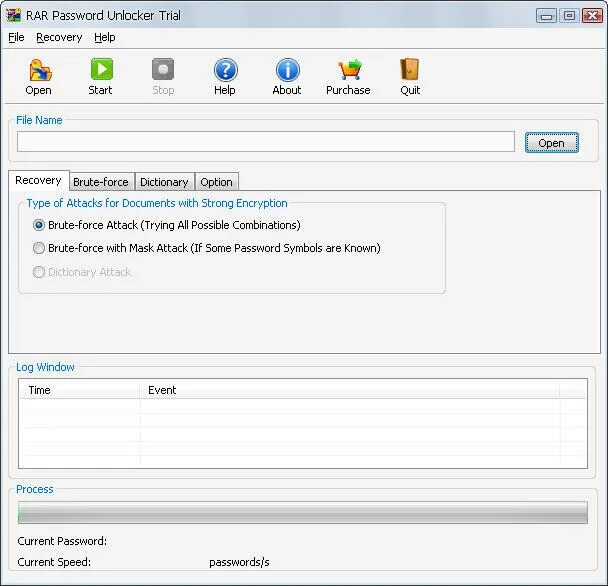Image resolution: width=608 pixels, height=586 pixels.
Task: Switch to the Option tab
Action: [x=216, y=182]
